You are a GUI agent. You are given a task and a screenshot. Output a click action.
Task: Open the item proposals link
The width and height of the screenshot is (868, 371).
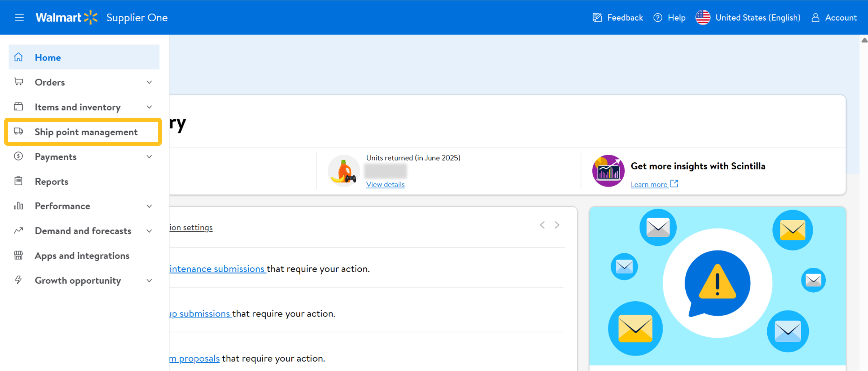coord(194,358)
